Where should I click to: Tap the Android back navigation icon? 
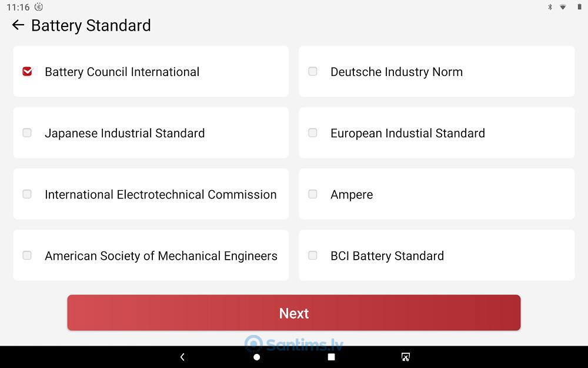182,357
